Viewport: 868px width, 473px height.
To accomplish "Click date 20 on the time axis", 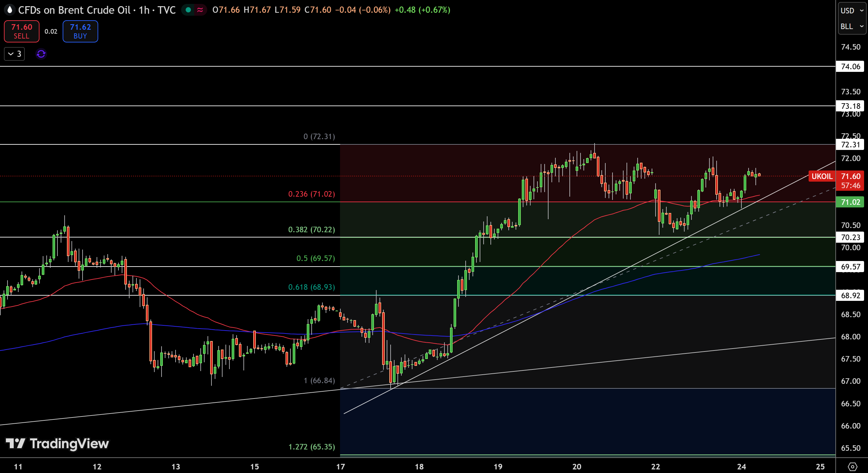I will [577, 466].
